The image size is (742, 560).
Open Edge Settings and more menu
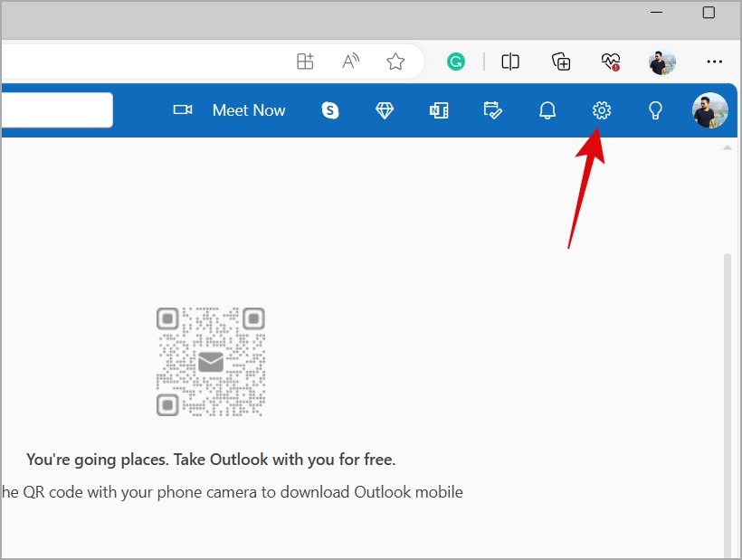point(714,62)
